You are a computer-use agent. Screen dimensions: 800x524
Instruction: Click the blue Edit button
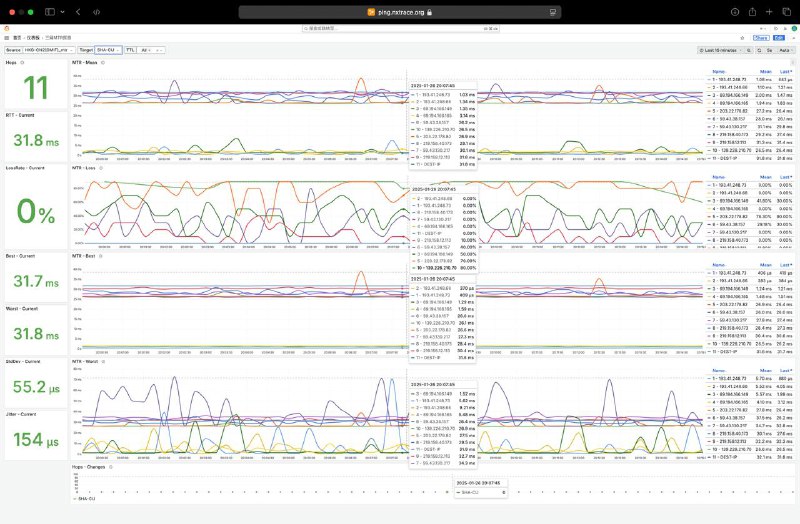pyautogui.click(x=779, y=38)
